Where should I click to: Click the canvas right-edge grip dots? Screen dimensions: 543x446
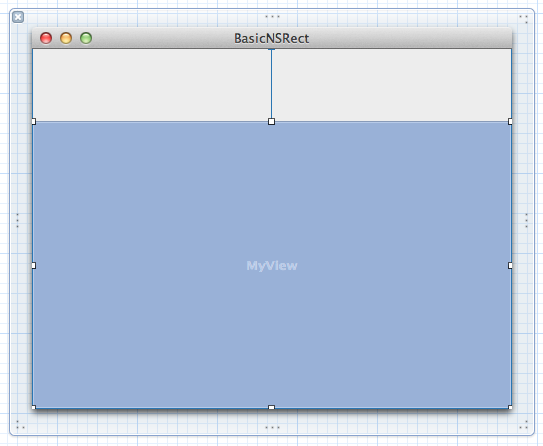[526, 221]
